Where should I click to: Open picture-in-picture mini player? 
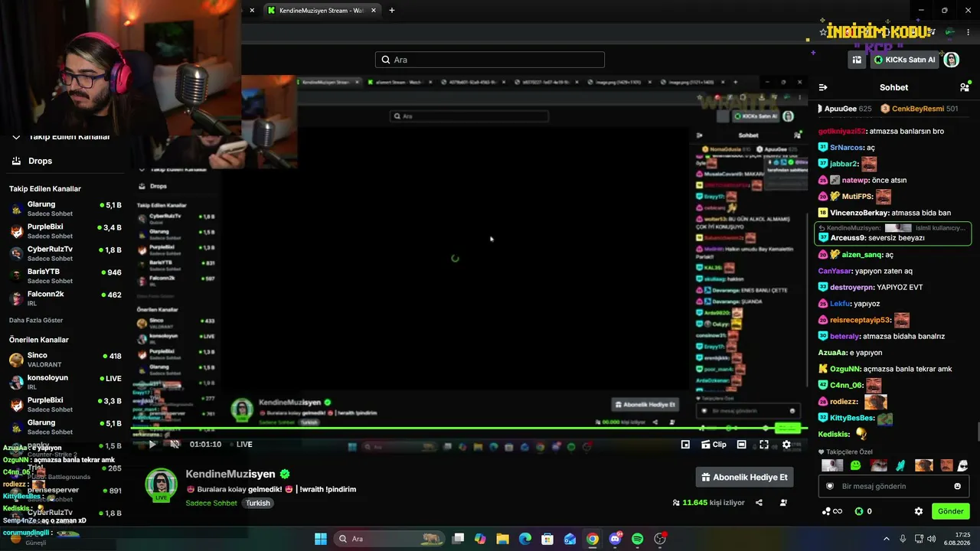coord(685,445)
